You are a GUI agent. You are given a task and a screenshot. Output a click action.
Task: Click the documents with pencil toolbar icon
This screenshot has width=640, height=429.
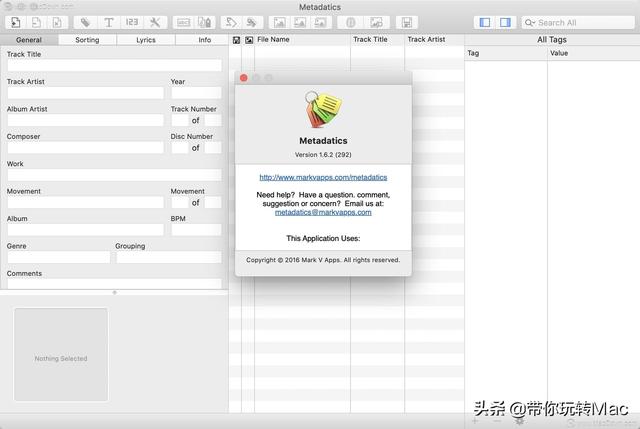[204, 22]
